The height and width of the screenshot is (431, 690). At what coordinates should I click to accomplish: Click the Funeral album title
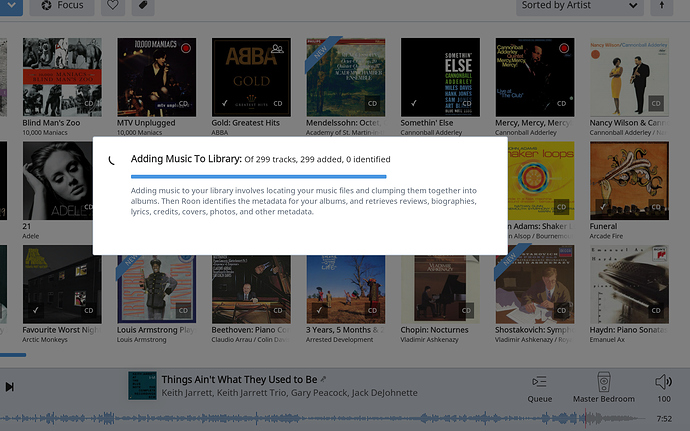pos(603,226)
